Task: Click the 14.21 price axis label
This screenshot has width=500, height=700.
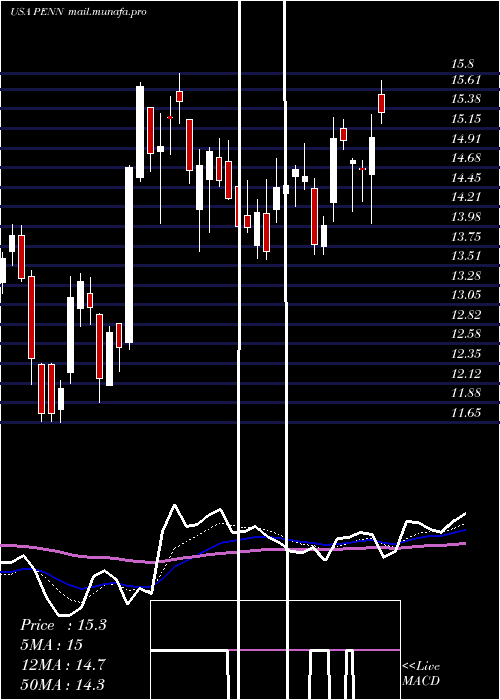Action: [x=466, y=197]
